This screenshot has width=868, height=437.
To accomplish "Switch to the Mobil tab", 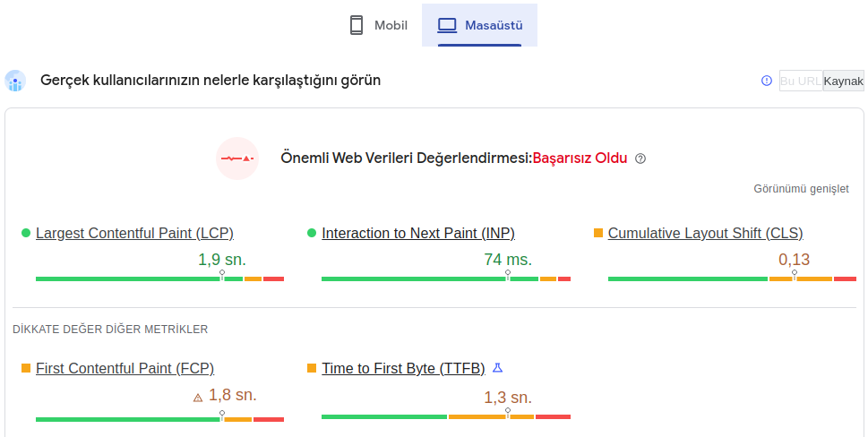I will [379, 25].
